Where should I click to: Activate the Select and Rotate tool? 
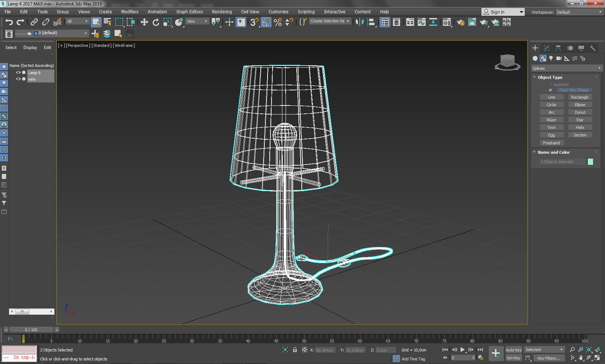click(x=156, y=22)
